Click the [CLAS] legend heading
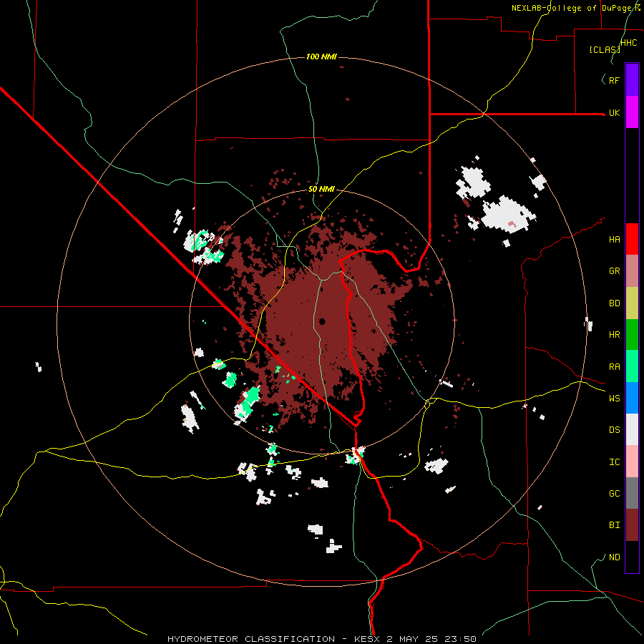 click(x=605, y=49)
